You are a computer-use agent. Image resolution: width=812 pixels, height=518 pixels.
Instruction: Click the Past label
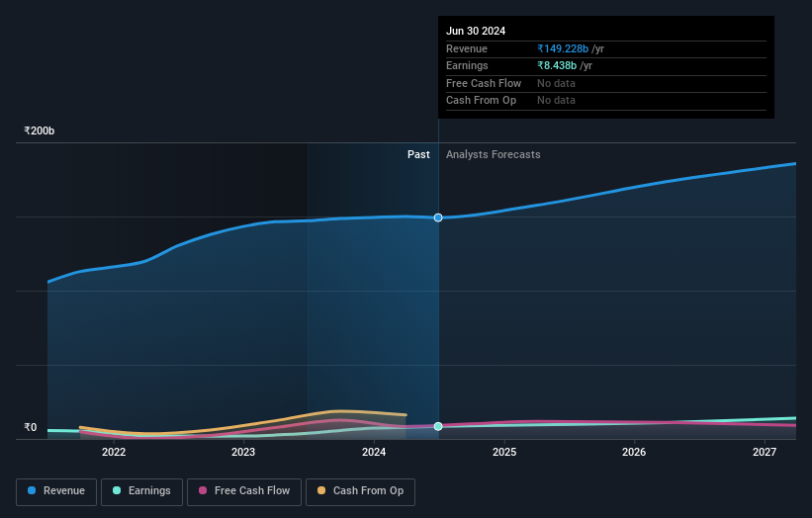418,154
